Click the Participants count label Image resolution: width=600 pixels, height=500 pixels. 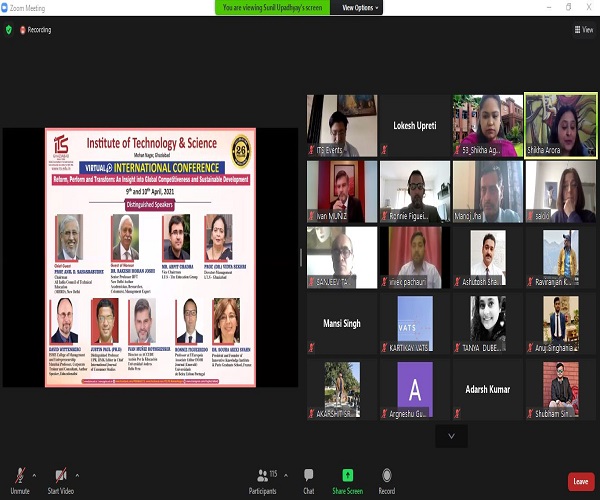273,474
